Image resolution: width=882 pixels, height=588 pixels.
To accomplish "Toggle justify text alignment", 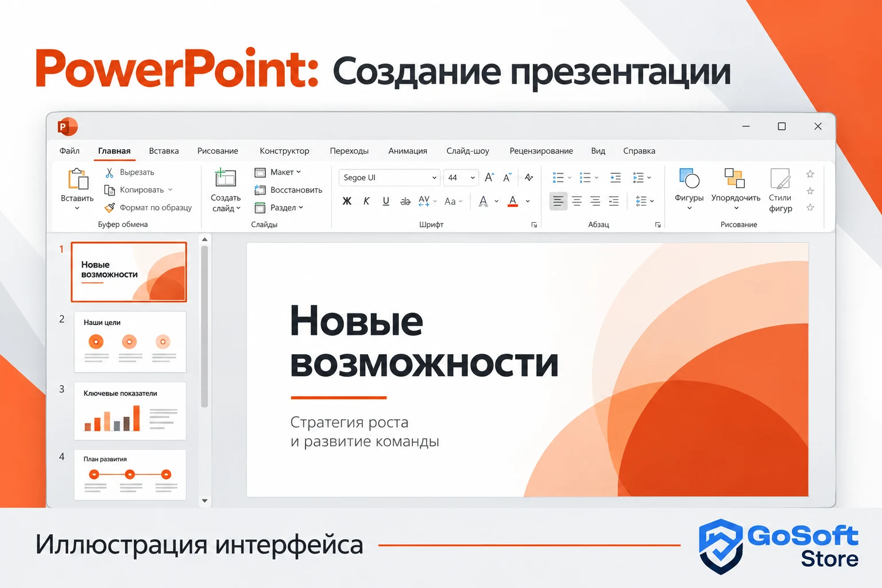I will (x=614, y=201).
